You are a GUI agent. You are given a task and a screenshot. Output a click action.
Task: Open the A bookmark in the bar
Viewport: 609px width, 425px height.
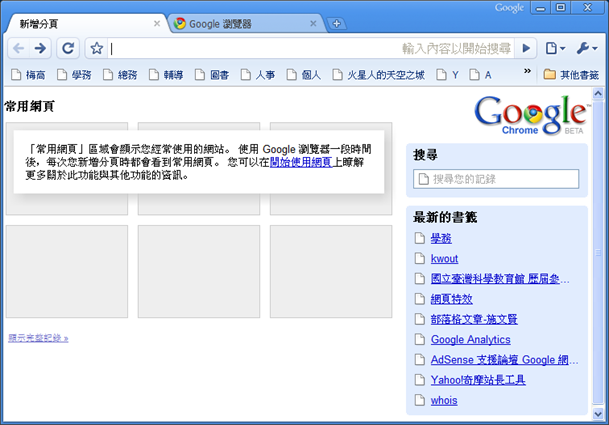[x=481, y=75]
